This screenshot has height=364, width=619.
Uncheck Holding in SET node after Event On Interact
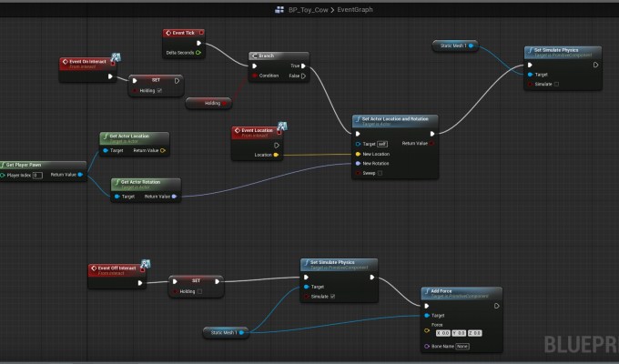[x=160, y=90]
